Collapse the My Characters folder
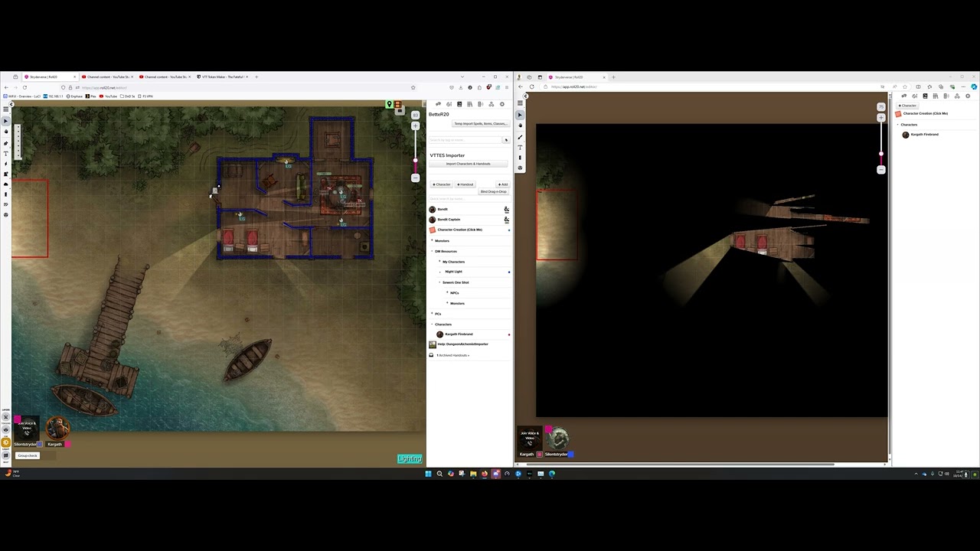980x551 pixels. point(453,262)
